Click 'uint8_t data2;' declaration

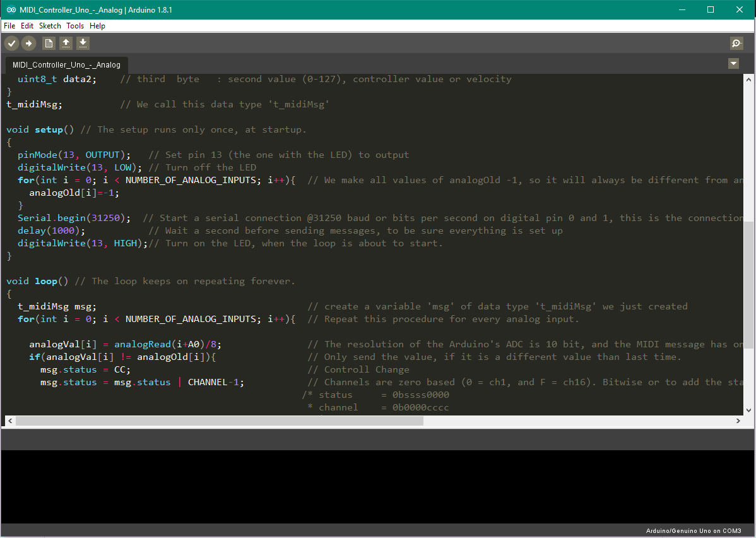point(57,79)
